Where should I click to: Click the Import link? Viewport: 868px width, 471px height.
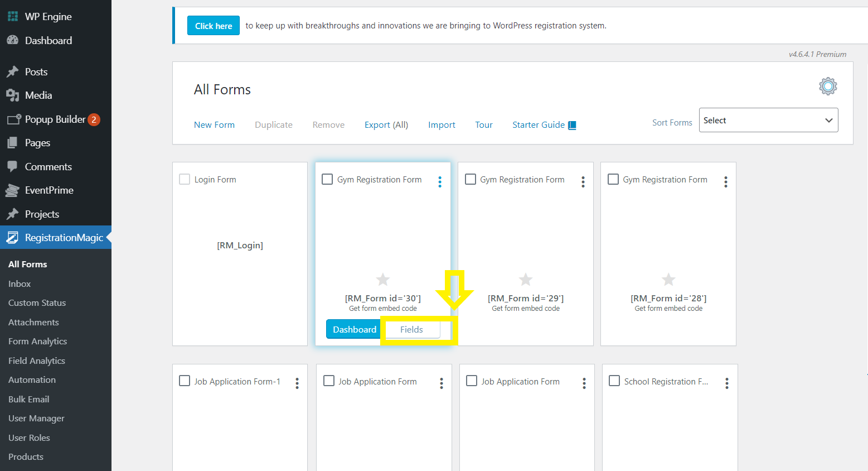click(x=442, y=125)
